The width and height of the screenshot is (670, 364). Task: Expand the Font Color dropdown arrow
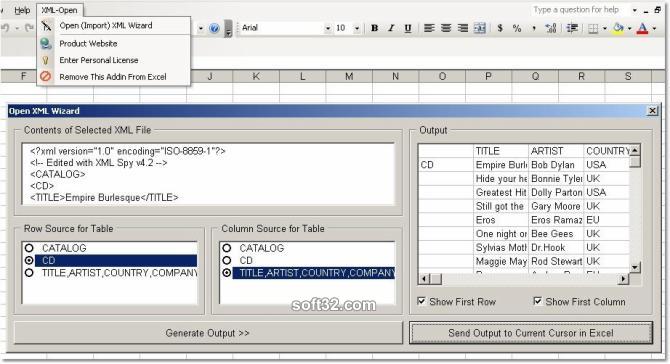tap(654, 29)
